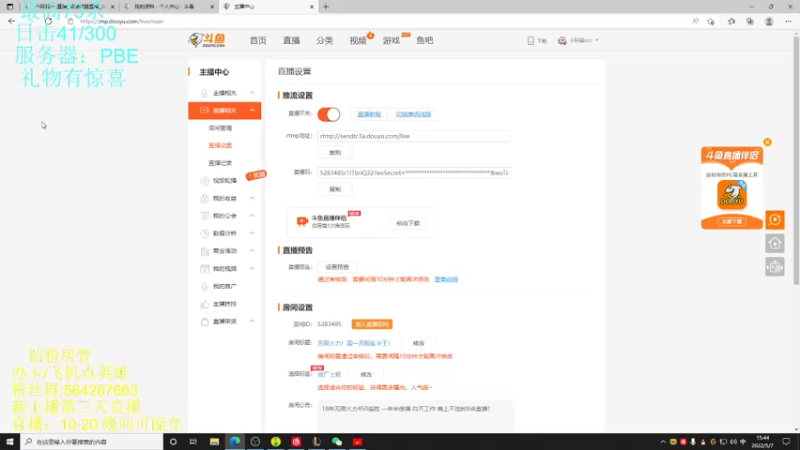The width and height of the screenshot is (800, 450).
Task: Click the orange 进入直播间 button
Action: tap(372, 324)
